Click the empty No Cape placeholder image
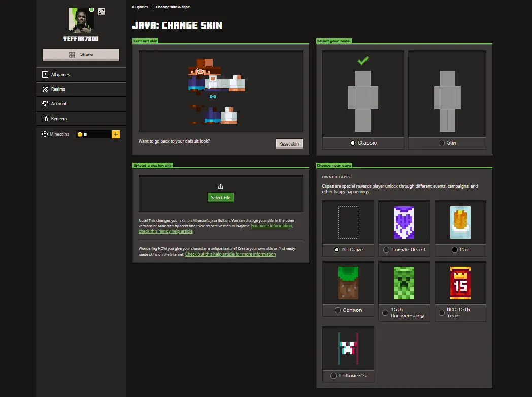The width and height of the screenshot is (532, 397). pyautogui.click(x=348, y=223)
